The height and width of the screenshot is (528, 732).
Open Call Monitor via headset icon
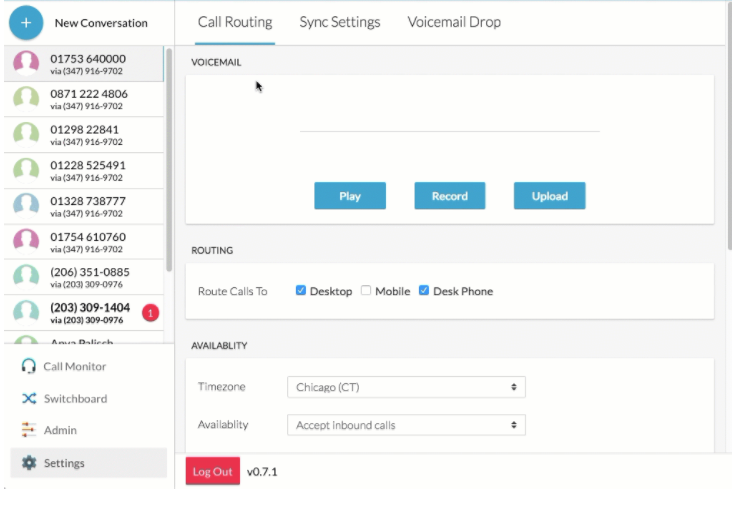click(29, 367)
